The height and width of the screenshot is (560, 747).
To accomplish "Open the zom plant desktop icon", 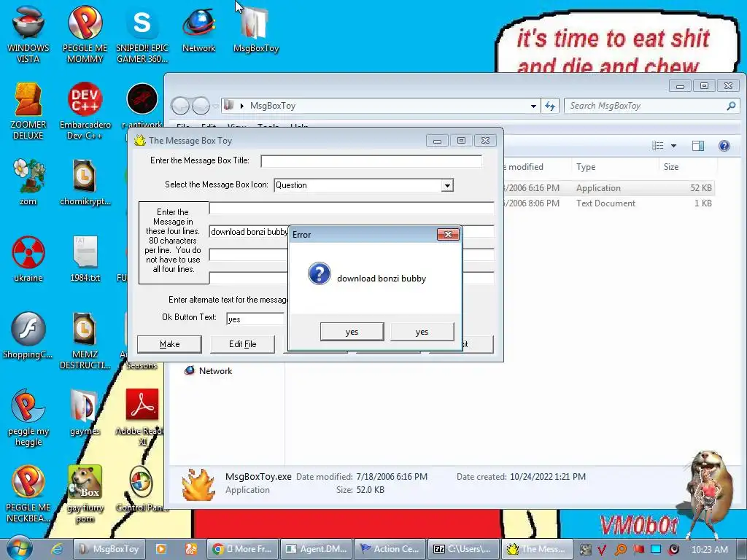I will [x=28, y=182].
